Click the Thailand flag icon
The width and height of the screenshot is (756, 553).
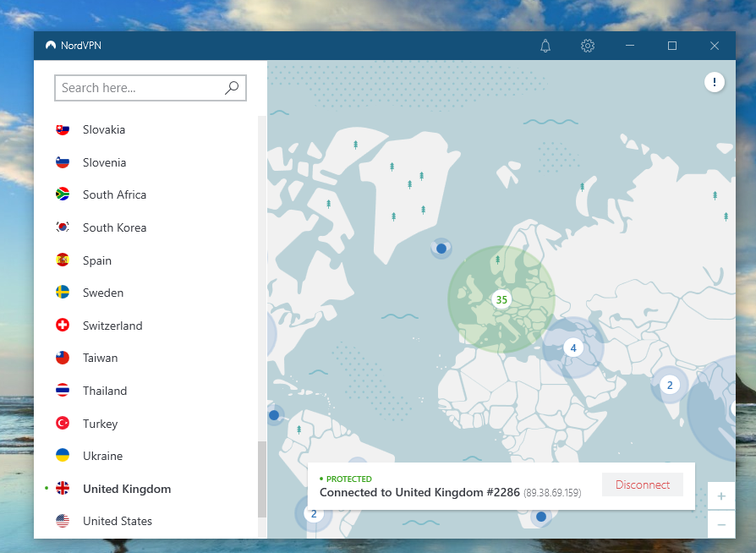[x=63, y=390]
